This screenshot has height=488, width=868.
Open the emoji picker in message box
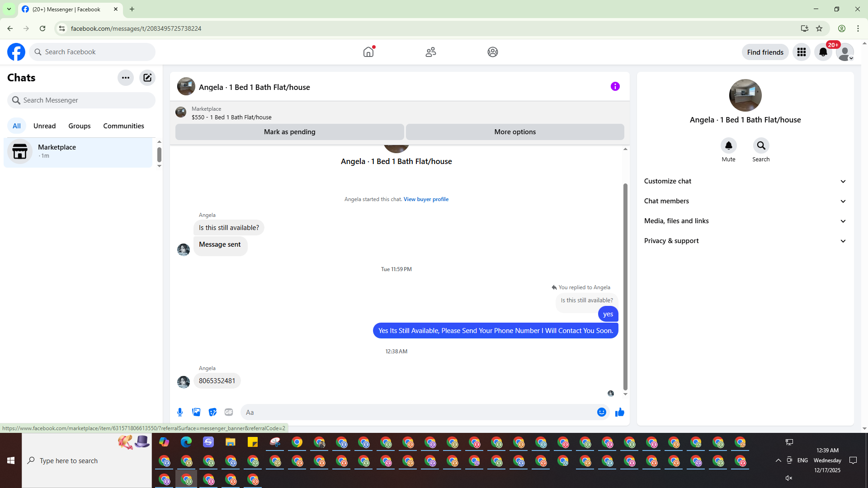coord(601,412)
